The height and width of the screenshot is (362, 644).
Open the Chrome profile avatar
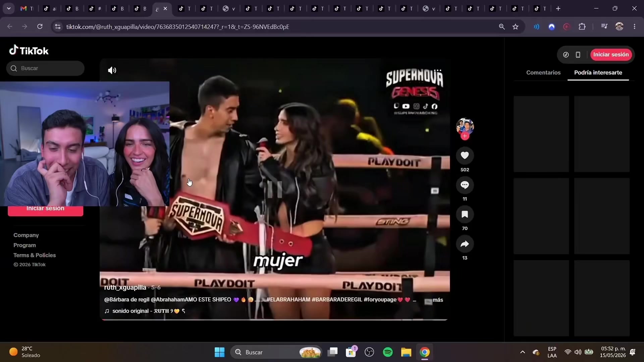click(619, 26)
